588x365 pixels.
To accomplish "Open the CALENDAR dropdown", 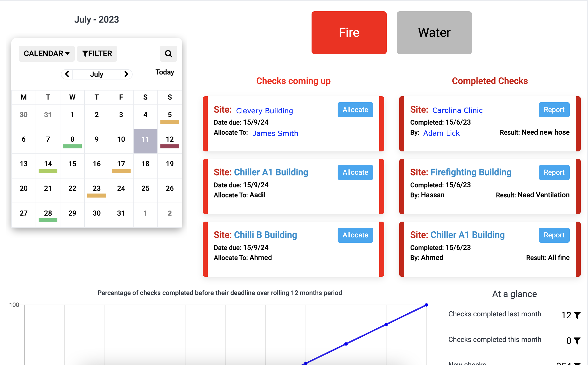I will pos(47,53).
